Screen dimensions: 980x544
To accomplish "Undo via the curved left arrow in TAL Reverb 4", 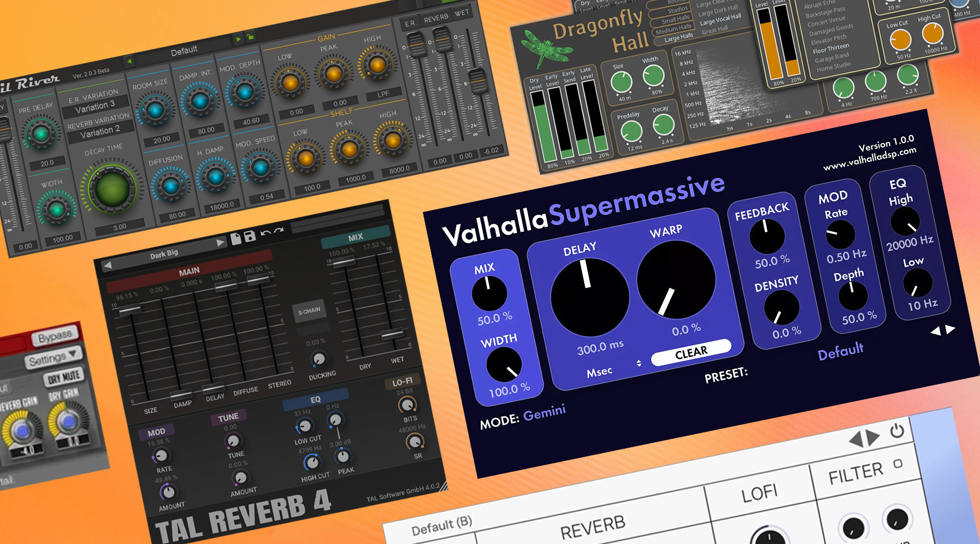I will click(x=265, y=232).
